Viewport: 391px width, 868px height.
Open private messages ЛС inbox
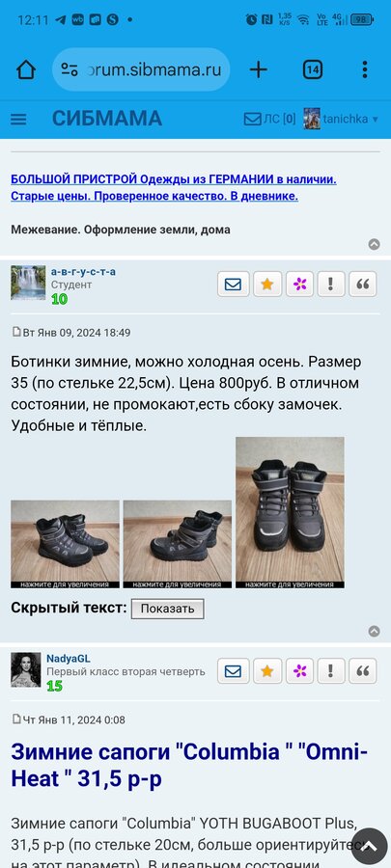(x=269, y=119)
